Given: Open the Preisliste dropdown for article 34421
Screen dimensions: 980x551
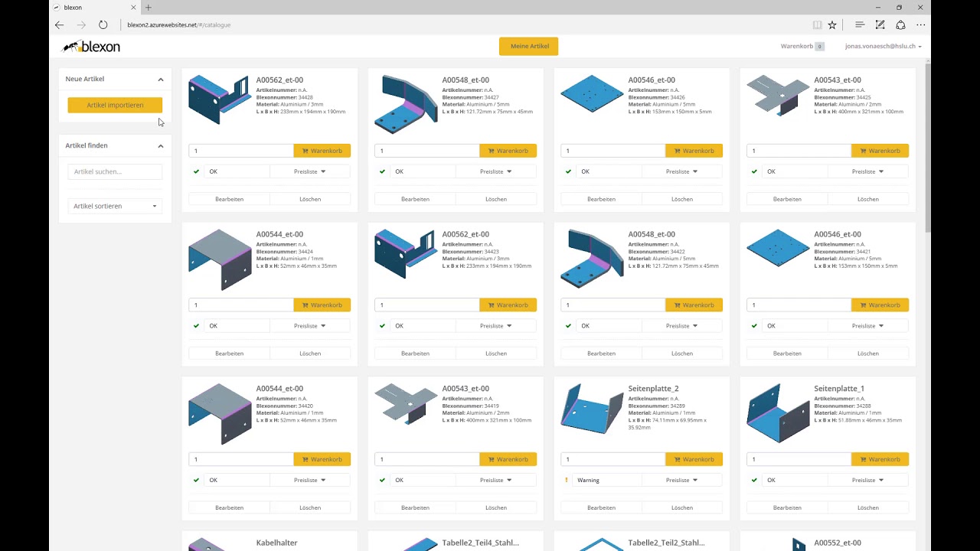Looking at the screenshot, I should [868, 326].
